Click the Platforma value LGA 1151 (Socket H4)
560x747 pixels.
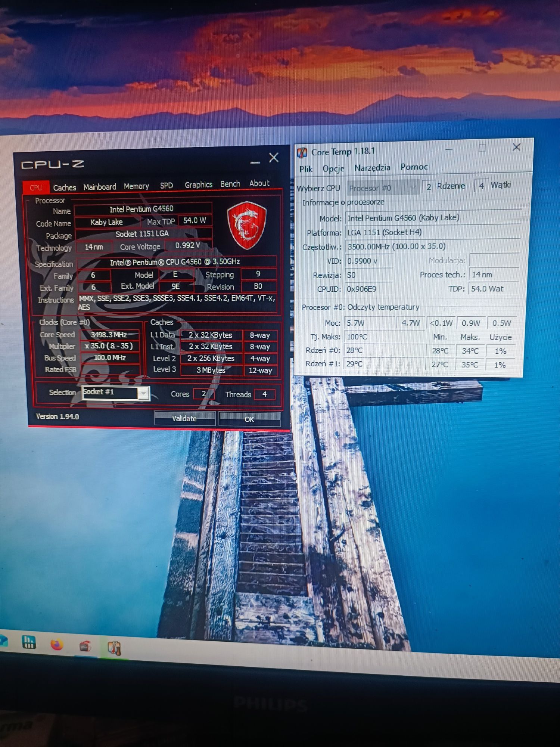(433, 232)
